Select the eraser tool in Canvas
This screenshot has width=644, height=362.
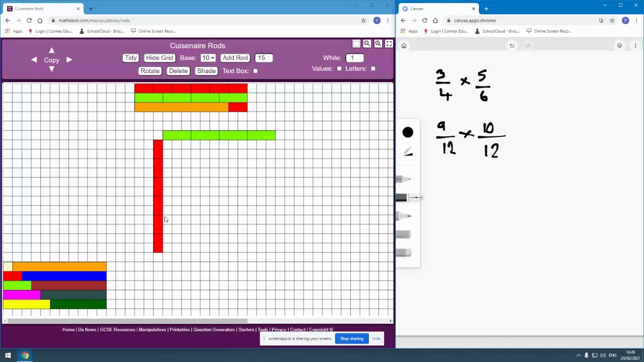404,253
